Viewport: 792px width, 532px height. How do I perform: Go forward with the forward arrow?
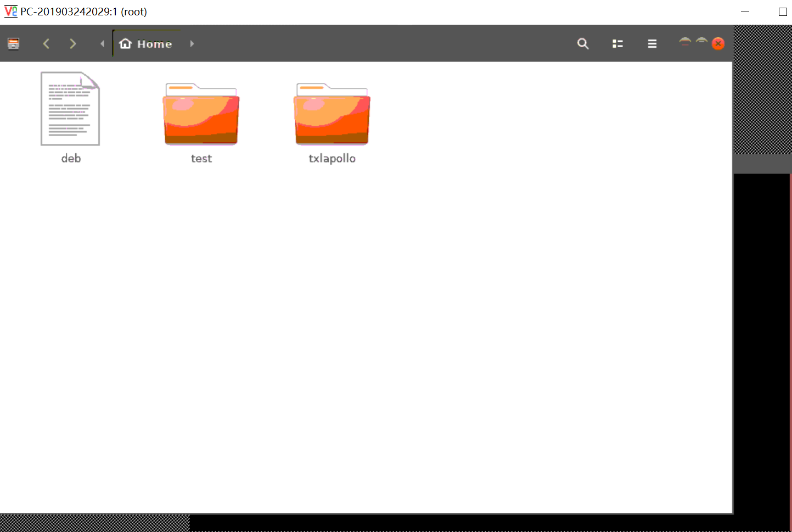[72, 43]
